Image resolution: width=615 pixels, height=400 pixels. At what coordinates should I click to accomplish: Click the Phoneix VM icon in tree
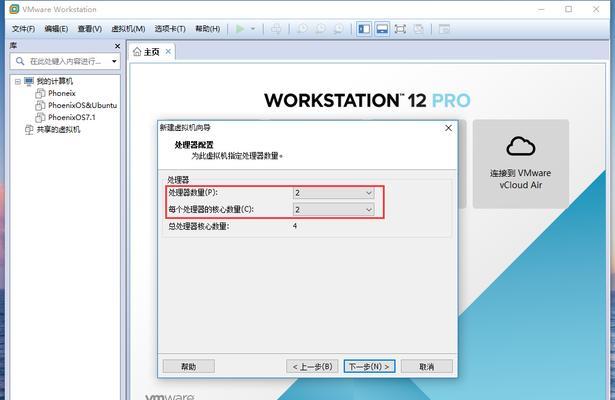click(40, 93)
